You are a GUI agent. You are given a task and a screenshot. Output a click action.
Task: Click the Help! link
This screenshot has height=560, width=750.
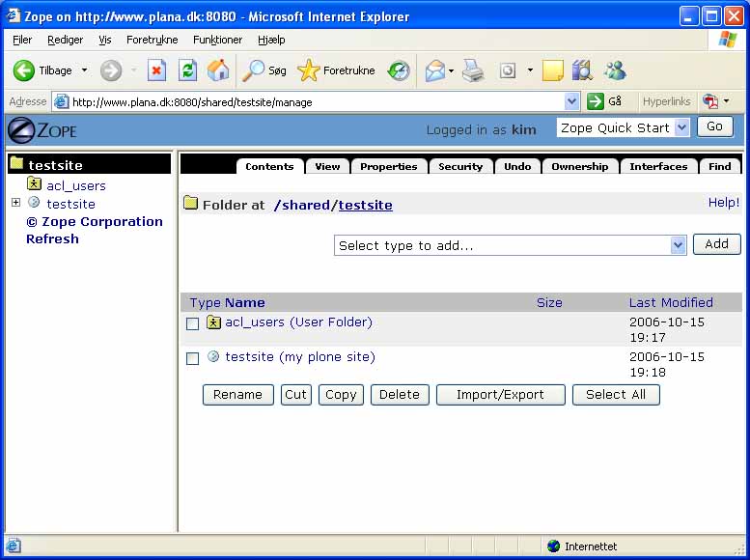tap(723, 203)
